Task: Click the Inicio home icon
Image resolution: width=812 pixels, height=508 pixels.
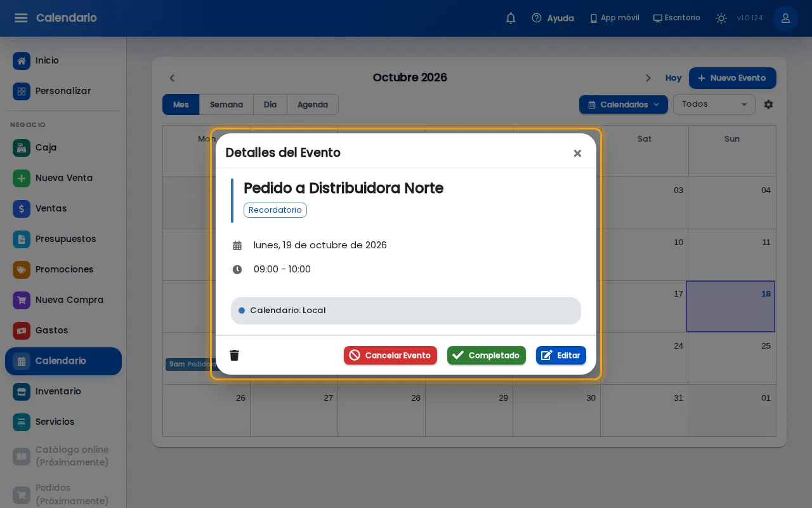Action: click(22, 61)
